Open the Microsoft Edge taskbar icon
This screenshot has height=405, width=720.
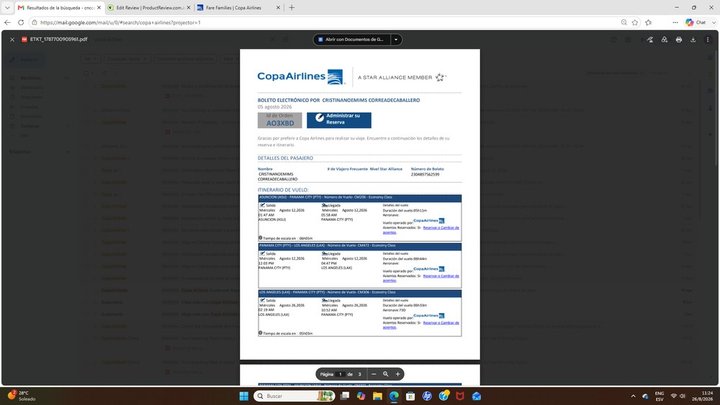tap(394, 396)
